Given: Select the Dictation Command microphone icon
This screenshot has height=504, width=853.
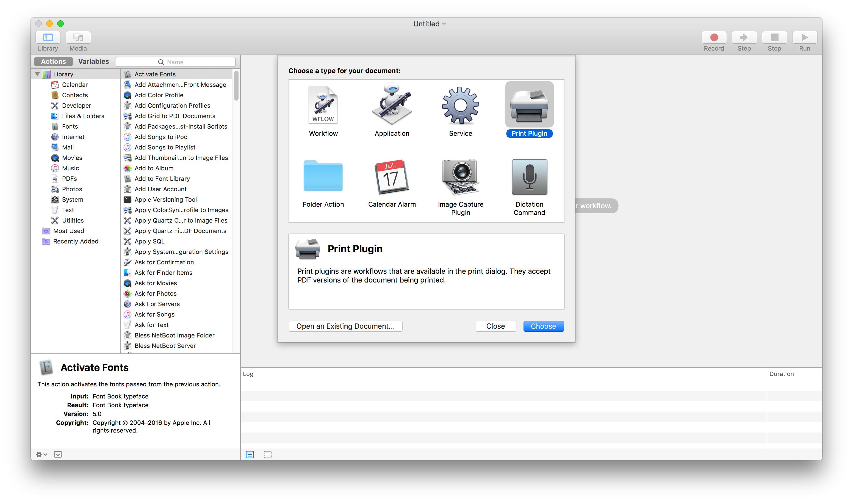Looking at the screenshot, I should (x=529, y=177).
